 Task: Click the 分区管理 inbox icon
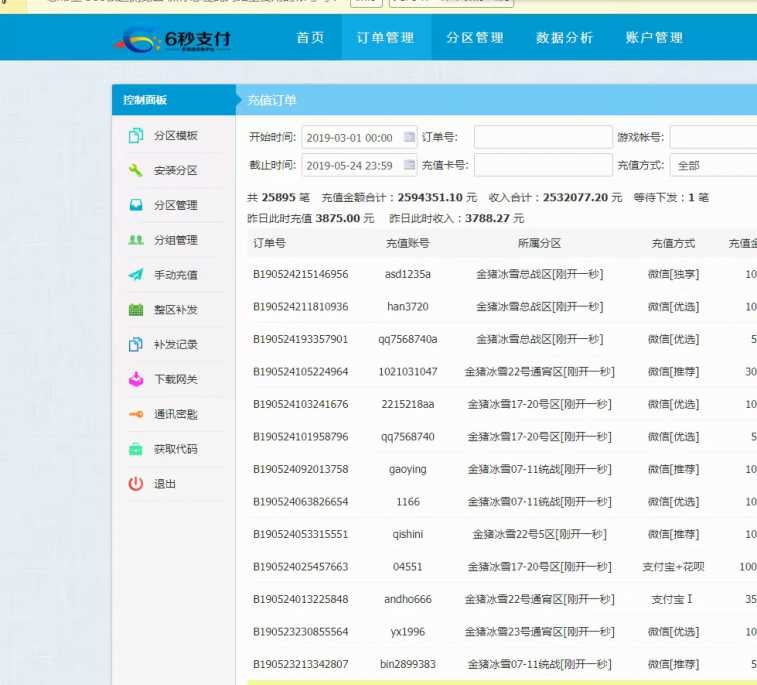click(x=136, y=206)
